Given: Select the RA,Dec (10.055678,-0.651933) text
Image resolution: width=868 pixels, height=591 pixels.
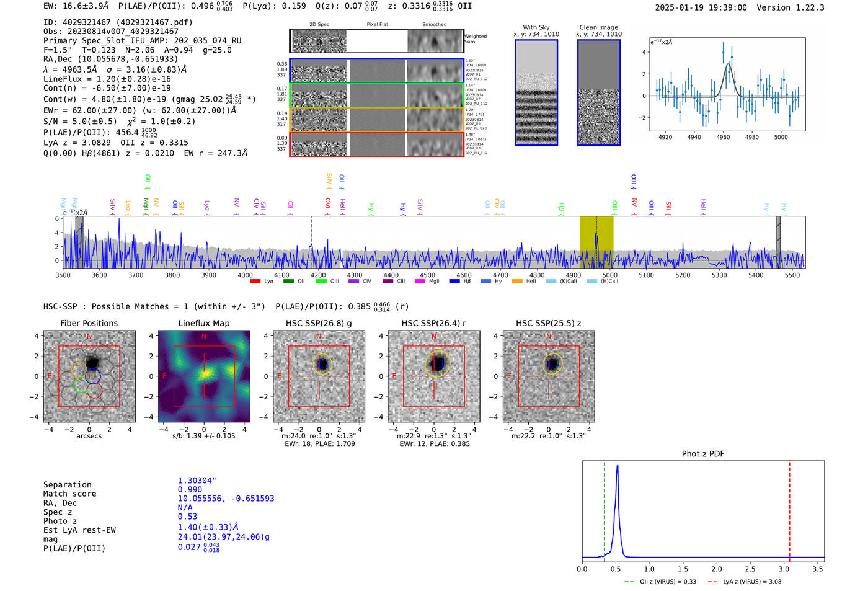Looking at the screenshot, I should tap(111, 60).
